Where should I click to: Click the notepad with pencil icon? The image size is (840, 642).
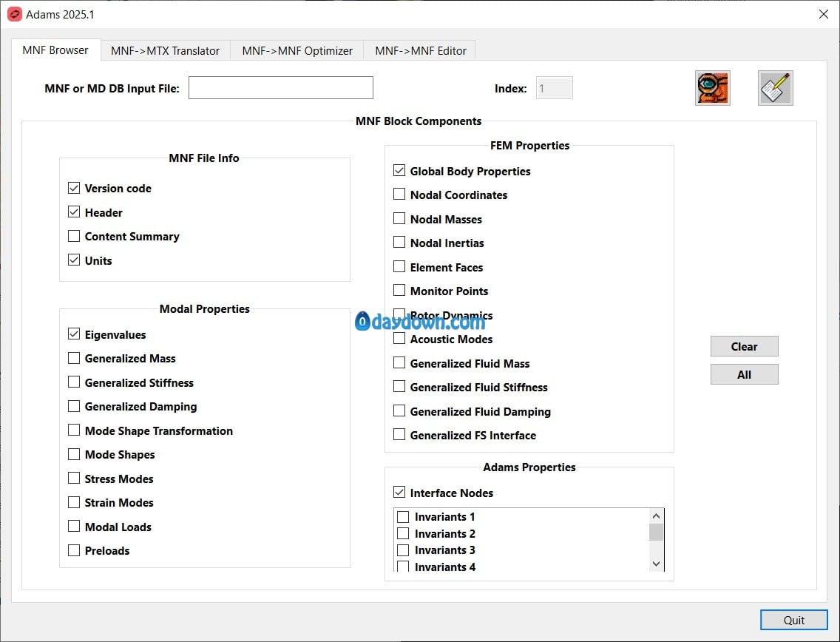[775, 88]
